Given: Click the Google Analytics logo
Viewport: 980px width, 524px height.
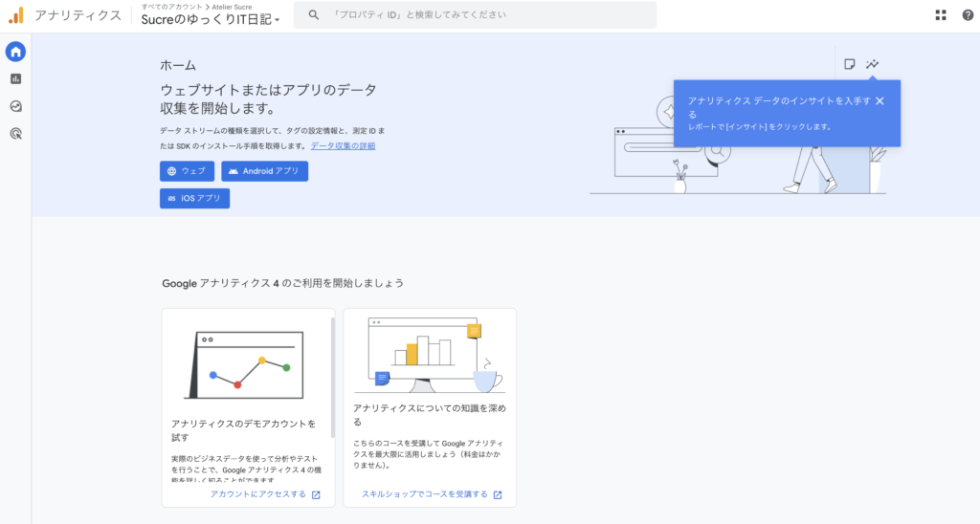Looking at the screenshot, I should click(x=16, y=15).
